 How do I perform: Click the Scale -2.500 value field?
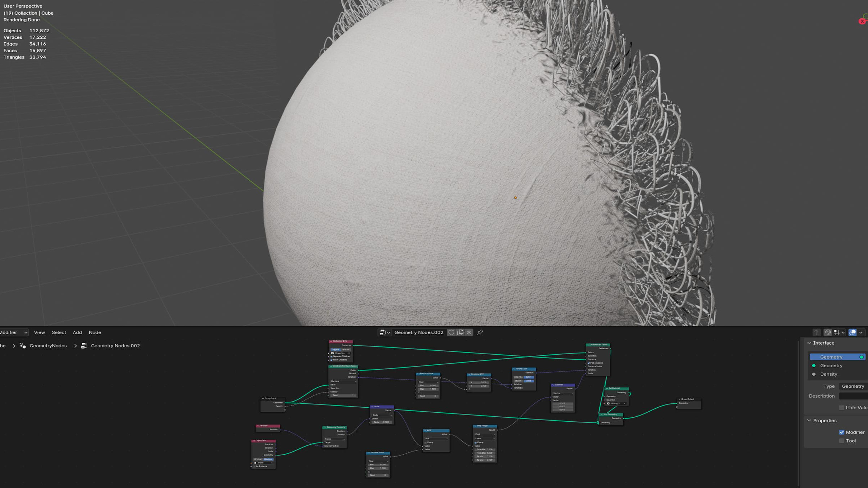coord(382,422)
